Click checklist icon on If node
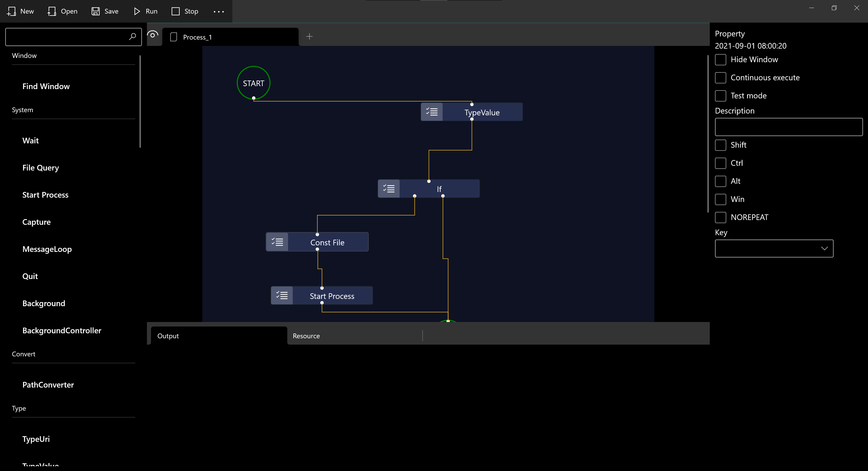Image resolution: width=868 pixels, height=471 pixels. tap(389, 188)
